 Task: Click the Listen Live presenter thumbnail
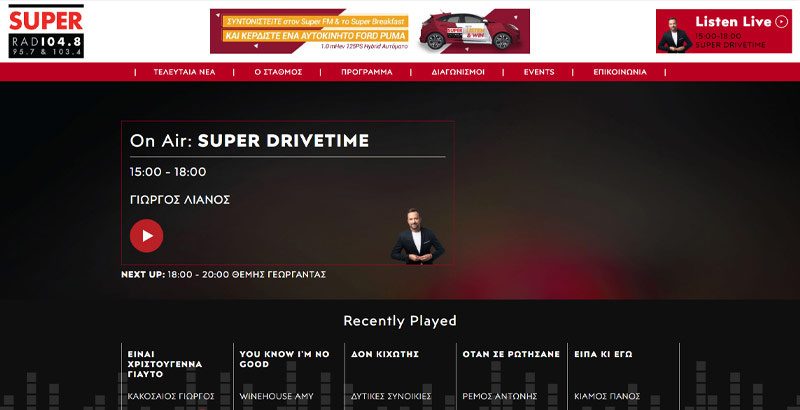pyautogui.click(x=674, y=32)
